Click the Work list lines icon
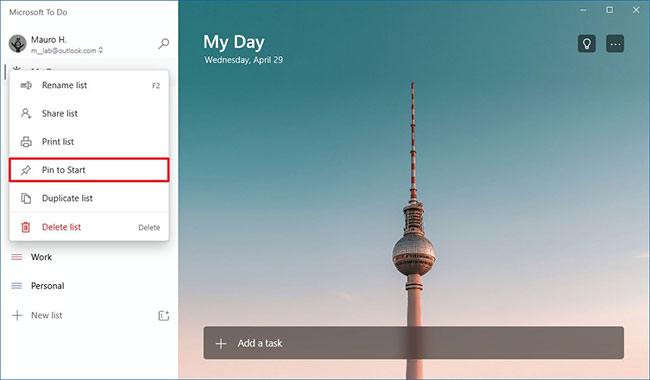Image resolution: width=650 pixels, height=380 pixels. [17, 257]
